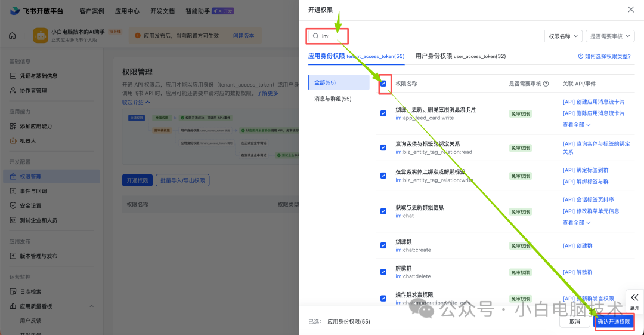Click 安全设置 shield icon
The width and height of the screenshot is (644, 335).
[13, 205]
